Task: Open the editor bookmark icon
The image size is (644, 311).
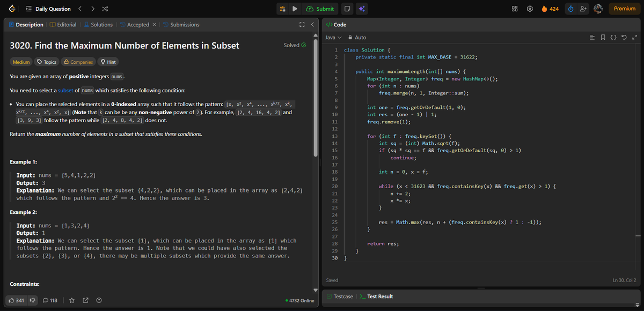Action: 603,38
